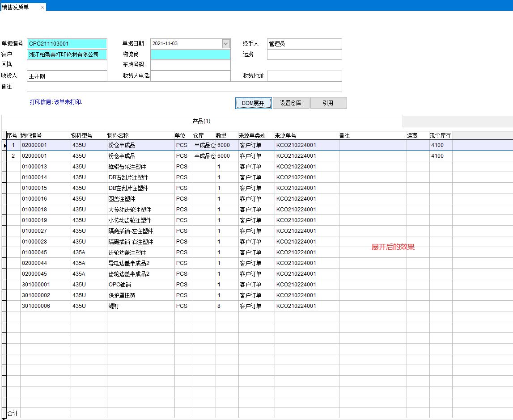Click the 收货人电话 input field
Screen dimensions: 513x420
click(x=190, y=76)
